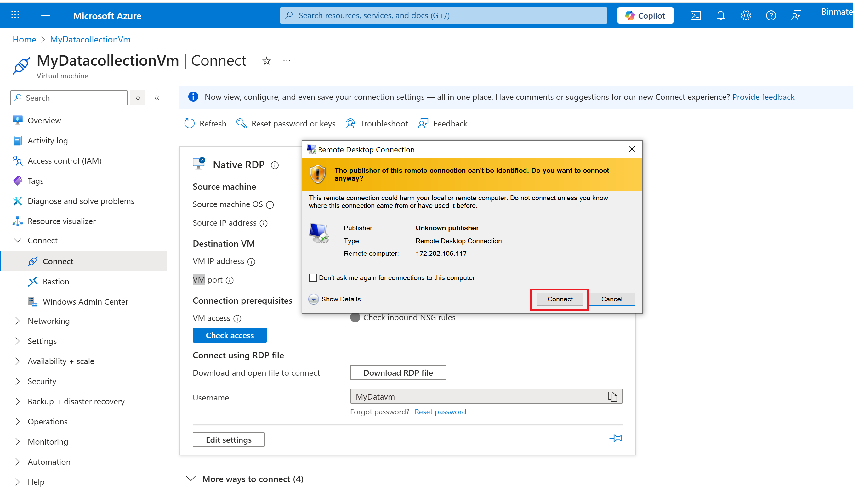Click the Download RDP file button
The height and width of the screenshot is (504, 853).
coord(398,372)
